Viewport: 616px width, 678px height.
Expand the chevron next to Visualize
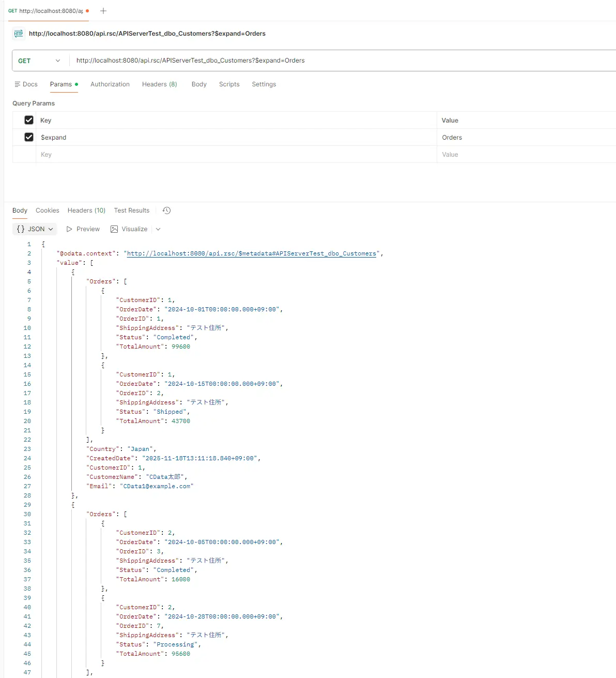tap(158, 229)
